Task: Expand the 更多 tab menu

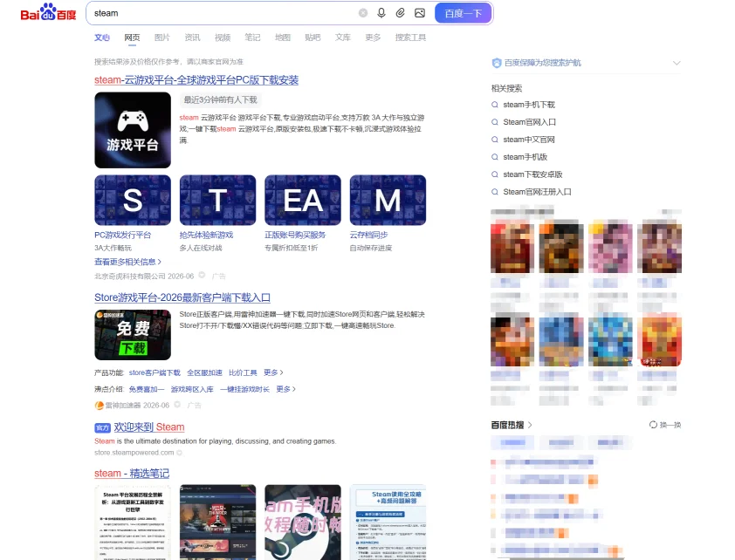Action: pyautogui.click(x=373, y=38)
